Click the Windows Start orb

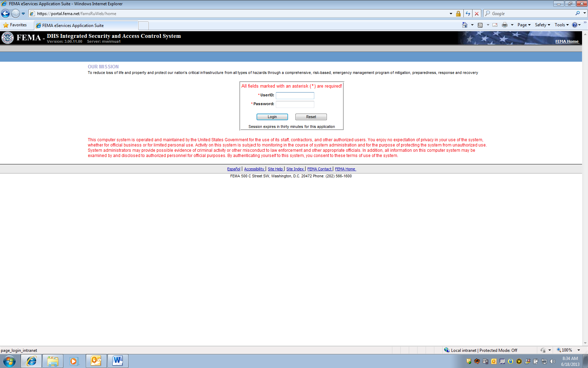click(9, 361)
